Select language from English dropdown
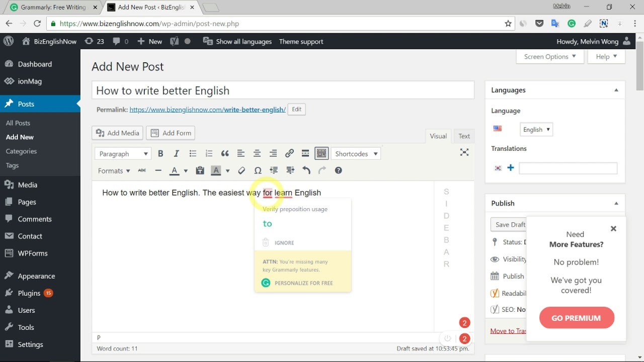 (x=536, y=129)
